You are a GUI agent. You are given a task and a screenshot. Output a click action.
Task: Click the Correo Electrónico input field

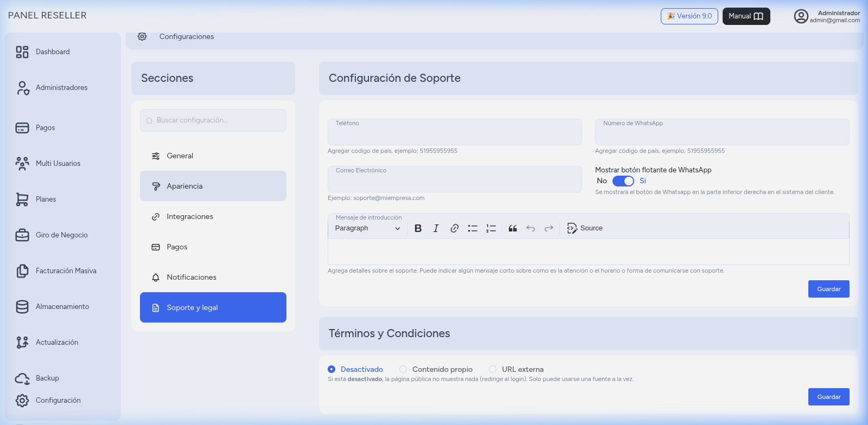[x=455, y=179]
